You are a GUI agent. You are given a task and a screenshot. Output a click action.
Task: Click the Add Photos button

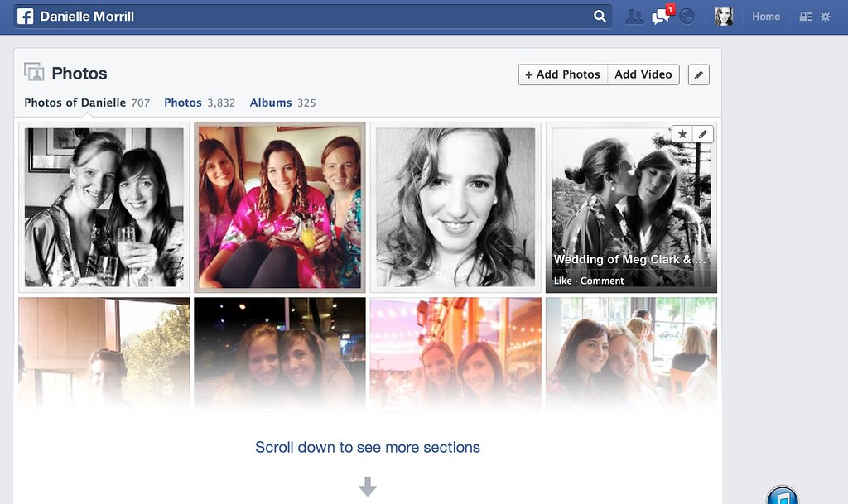562,74
